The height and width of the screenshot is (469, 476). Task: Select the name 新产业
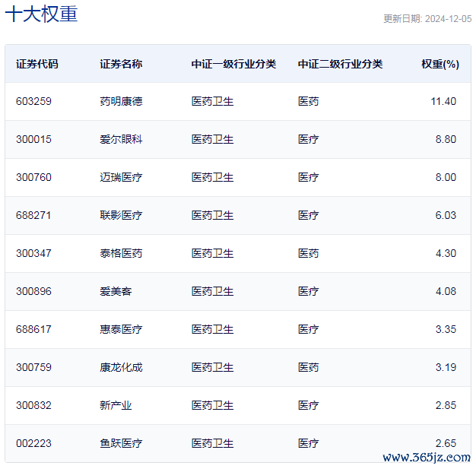[116, 405]
